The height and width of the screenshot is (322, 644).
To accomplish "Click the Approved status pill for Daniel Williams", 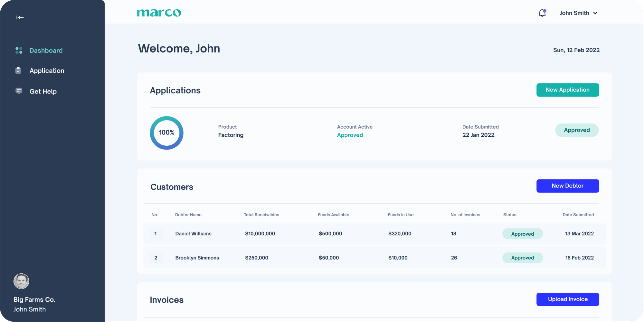I will tap(522, 234).
